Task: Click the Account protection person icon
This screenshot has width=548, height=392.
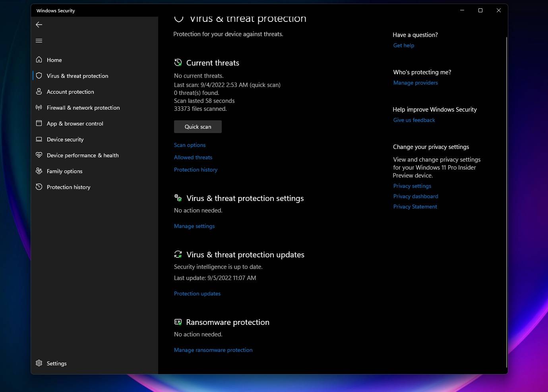Action: [x=39, y=92]
